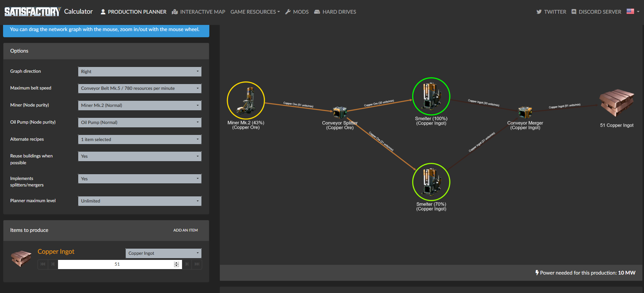
Task: Click the Copper Ingot item thumbnail
Action: click(x=21, y=259)
